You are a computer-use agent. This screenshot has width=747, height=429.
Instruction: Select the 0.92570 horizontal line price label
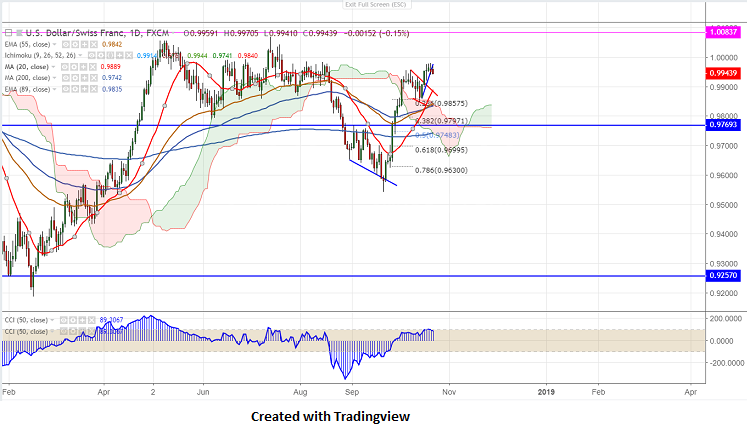pyautogui.click(x=723, y=276)
